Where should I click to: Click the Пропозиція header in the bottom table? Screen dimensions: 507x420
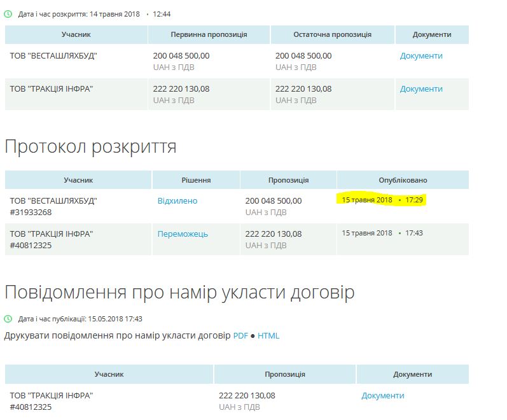pyautogui.click(x=284, y=375)
